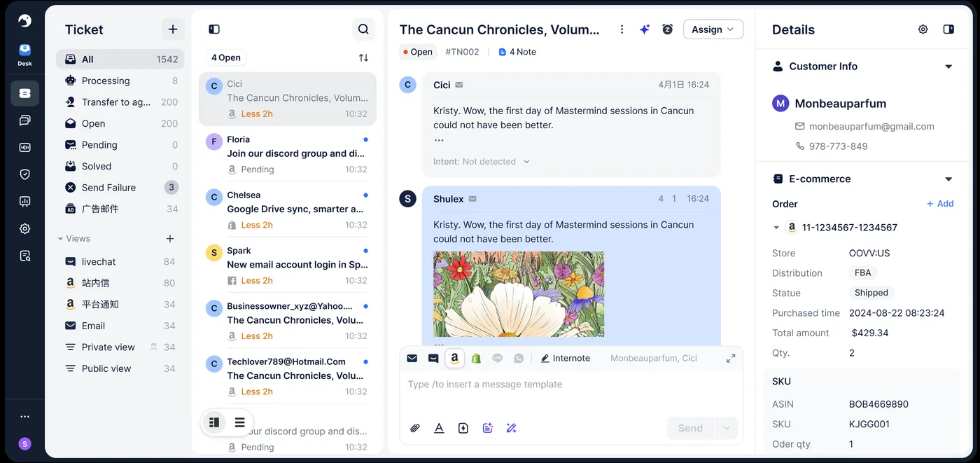
Task: Switch to the compact list layout view
Action: (239, 422)
